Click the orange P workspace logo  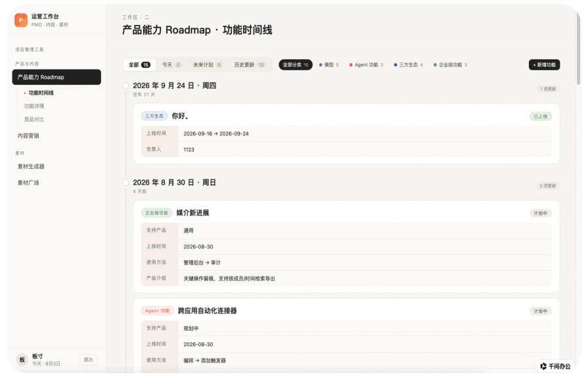pos(21,20)
